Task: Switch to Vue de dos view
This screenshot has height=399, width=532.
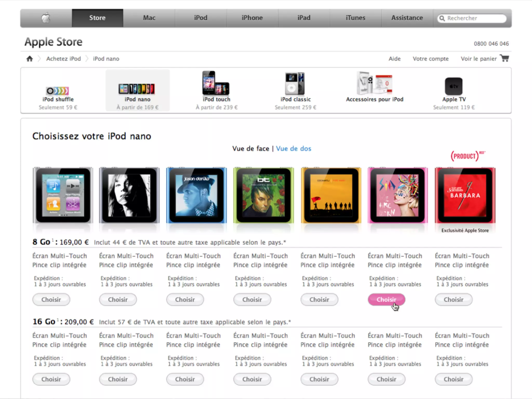Action: pos(294,149)
